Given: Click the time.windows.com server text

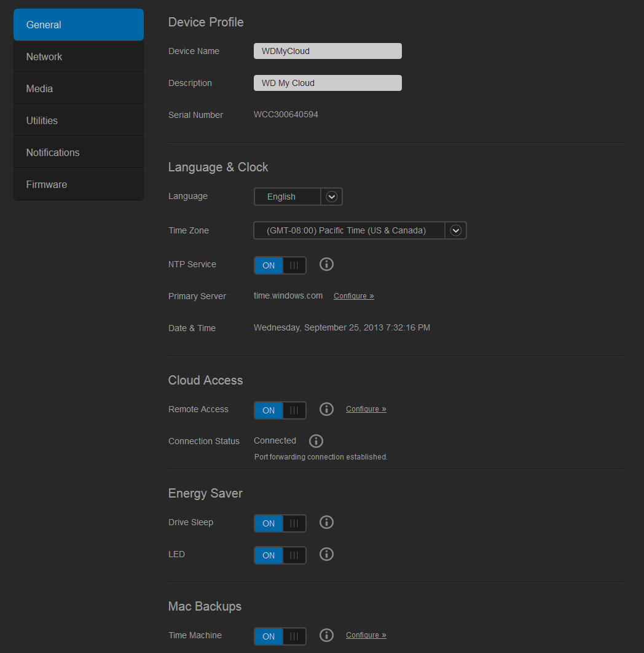Looking at the screenshot, I should [x=288, y=295].
